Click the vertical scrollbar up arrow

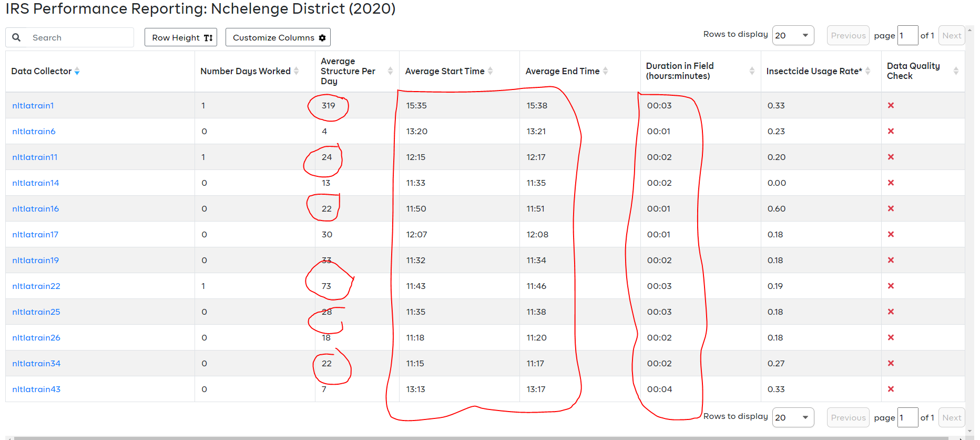click(969, 29)
